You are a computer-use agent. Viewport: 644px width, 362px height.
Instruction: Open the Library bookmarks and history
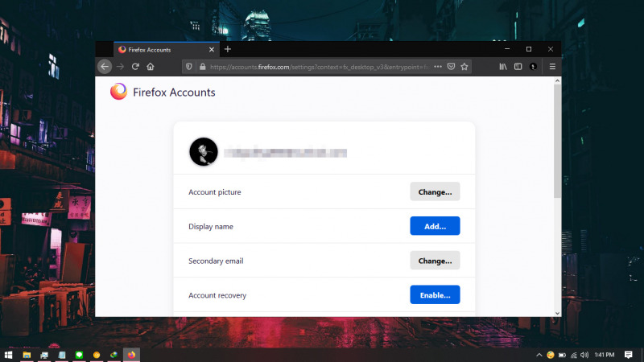tap(502, 67)
